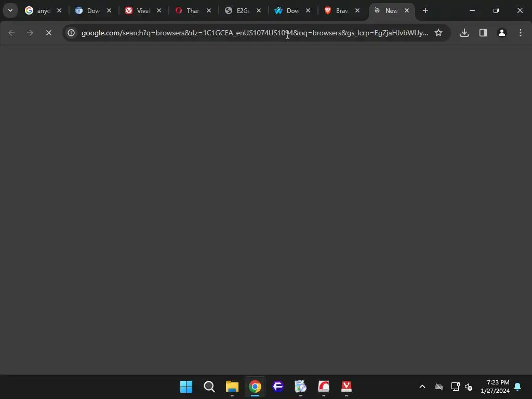Image resolution: width=532 pixels, height=399 pixels.
Task: Toggle the Chrome side panel
Action: point(483,33)
